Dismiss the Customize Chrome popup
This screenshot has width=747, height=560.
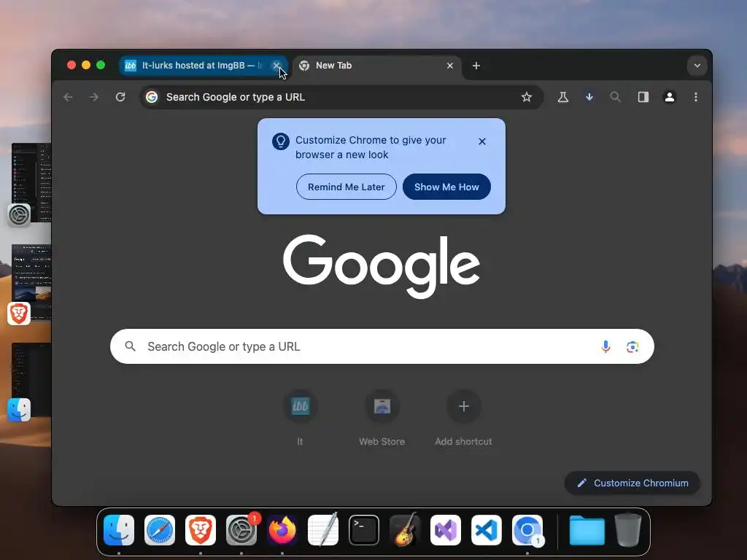tap(482, 141)
